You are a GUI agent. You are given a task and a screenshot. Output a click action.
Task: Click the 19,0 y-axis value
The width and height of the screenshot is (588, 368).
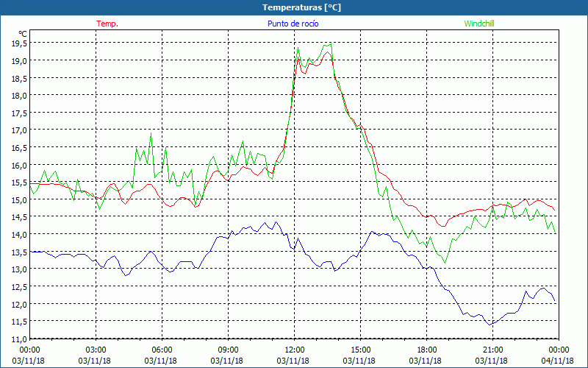click(x=19, y=60)
